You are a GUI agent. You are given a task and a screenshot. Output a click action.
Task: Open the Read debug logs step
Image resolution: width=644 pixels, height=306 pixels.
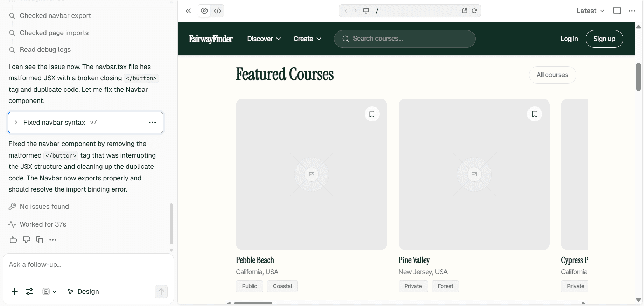point(40,50)
